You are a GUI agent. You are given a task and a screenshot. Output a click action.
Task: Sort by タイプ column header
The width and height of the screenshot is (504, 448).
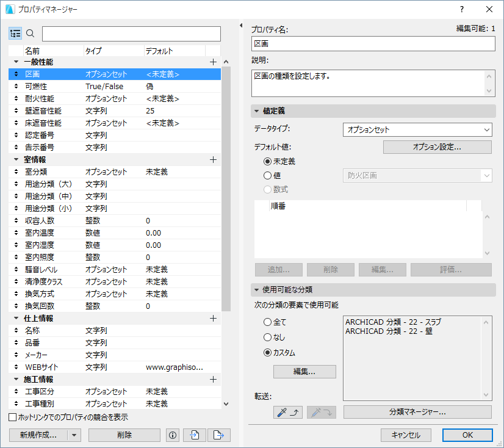click(113, 51)
